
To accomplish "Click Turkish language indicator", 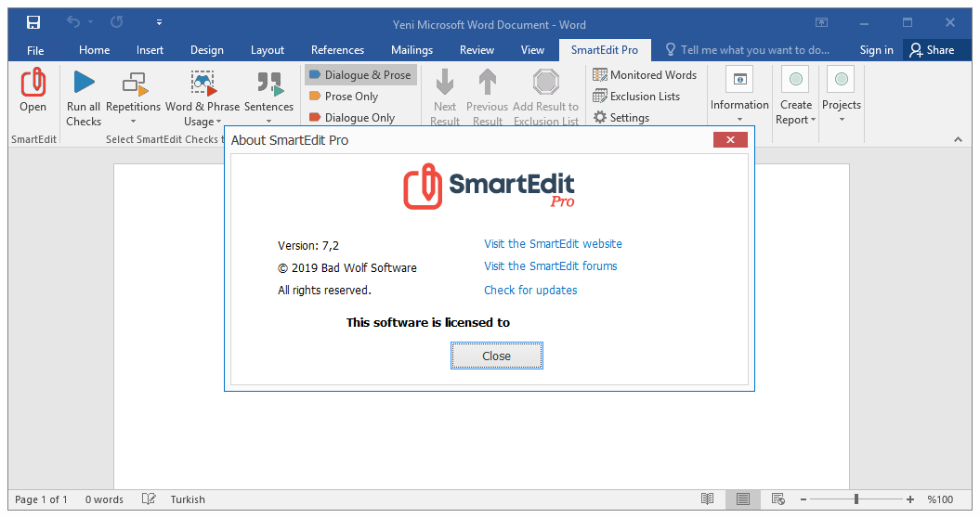I will click(x=188, y=499).
